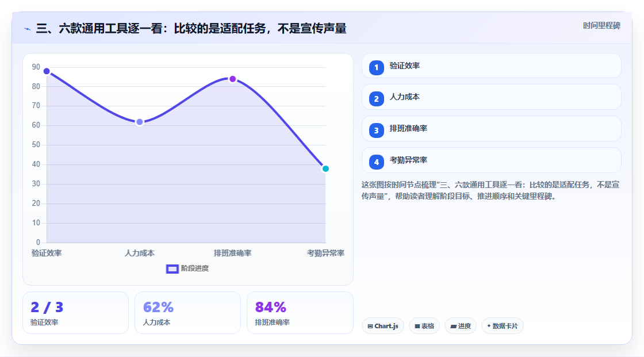The width and height of the screenshot is (644, 357).
Task: Click the y-axis value 0
Action: tap(38, 243)
